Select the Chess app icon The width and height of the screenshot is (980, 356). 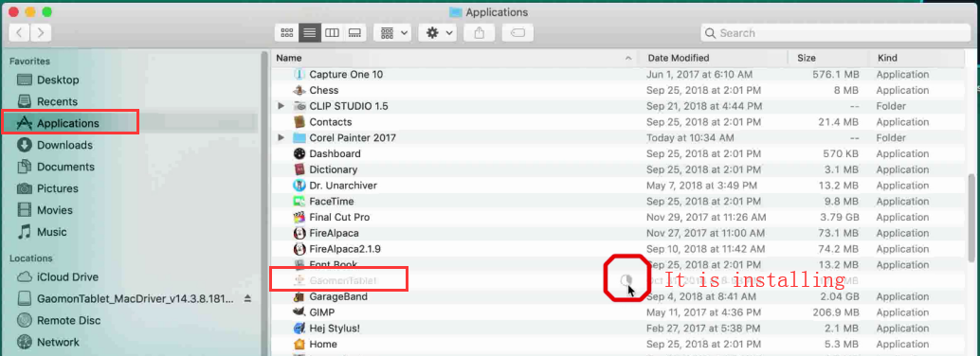click(x=299, y=90)
